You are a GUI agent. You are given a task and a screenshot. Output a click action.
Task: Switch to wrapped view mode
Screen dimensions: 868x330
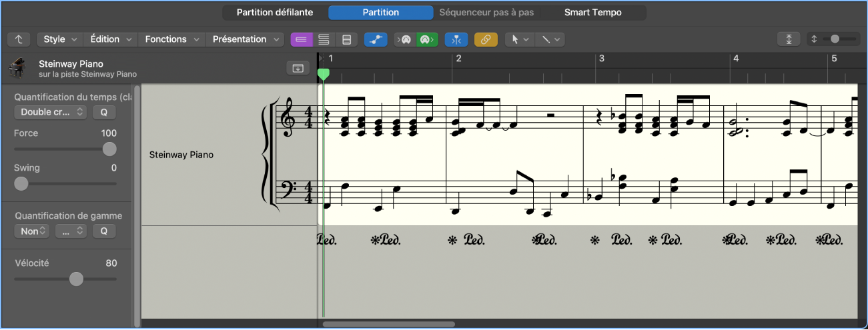(x=324, y=39)
